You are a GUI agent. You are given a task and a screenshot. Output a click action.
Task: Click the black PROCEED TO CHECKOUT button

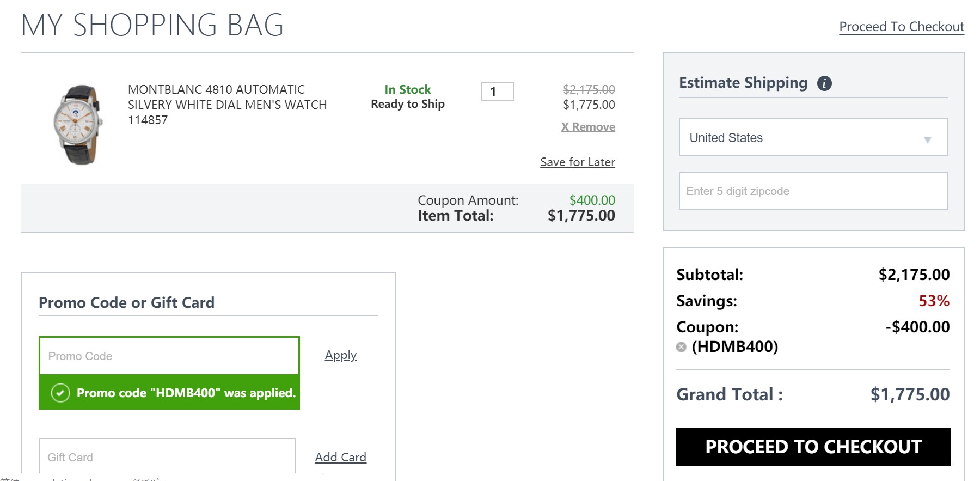[813, 447]
